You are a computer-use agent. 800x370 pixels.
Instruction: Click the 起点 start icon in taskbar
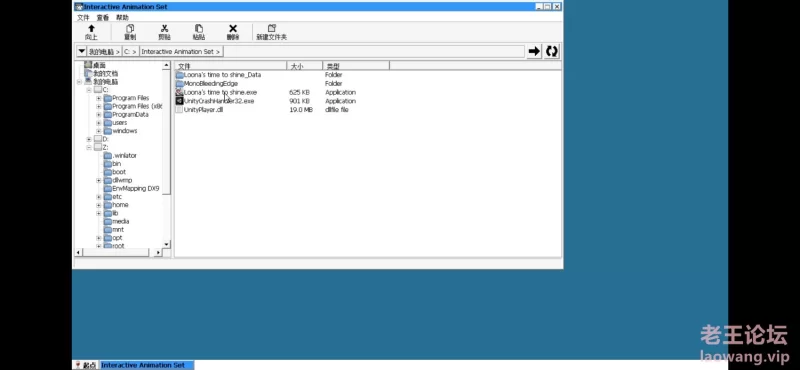(x=78, y=365)
